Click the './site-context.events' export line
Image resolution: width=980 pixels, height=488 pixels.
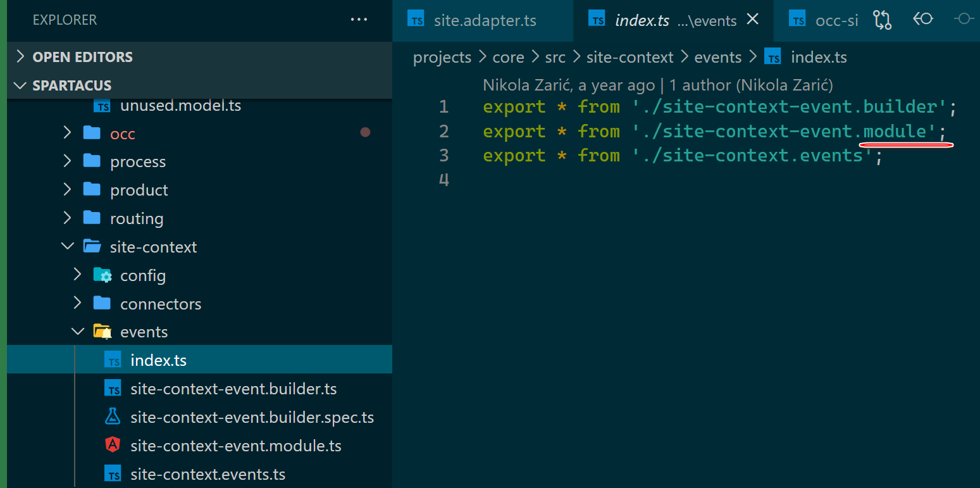click(683, 156)
